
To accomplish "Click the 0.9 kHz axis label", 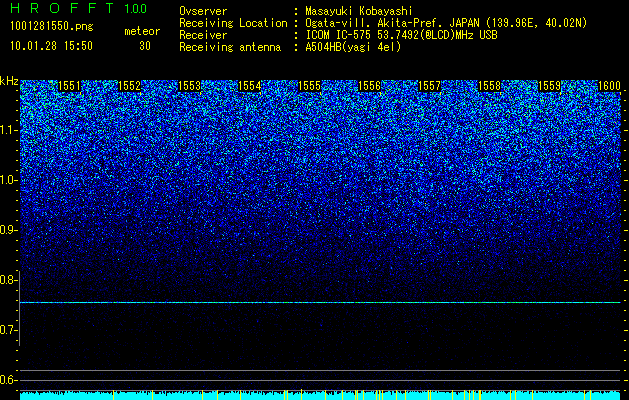I will (x=8, y=230).
